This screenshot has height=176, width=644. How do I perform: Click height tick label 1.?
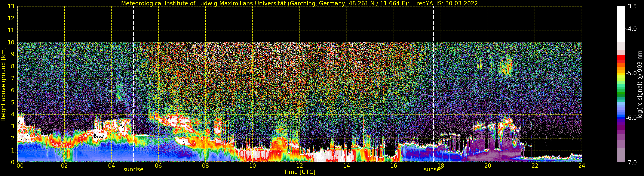[13, 151]
